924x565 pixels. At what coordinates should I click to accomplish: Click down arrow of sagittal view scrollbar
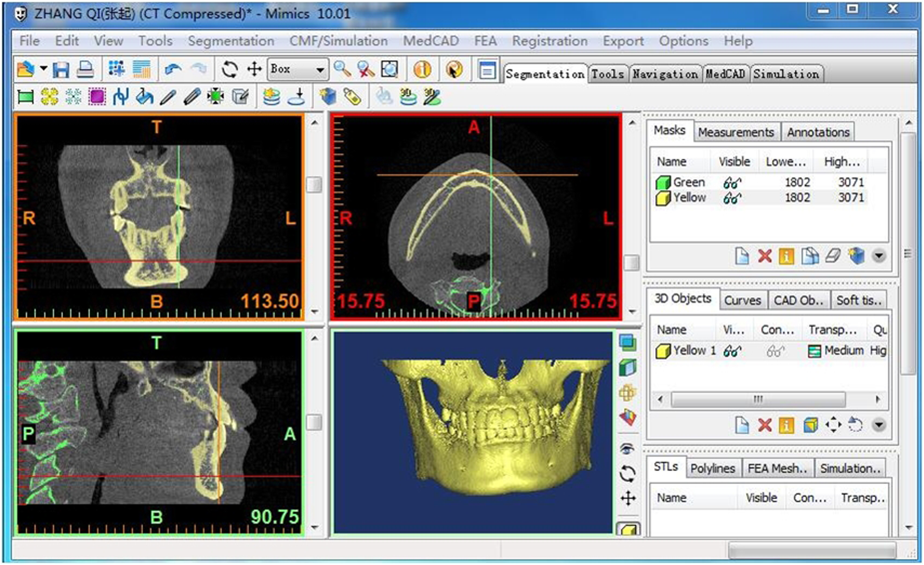click(314, 527)
